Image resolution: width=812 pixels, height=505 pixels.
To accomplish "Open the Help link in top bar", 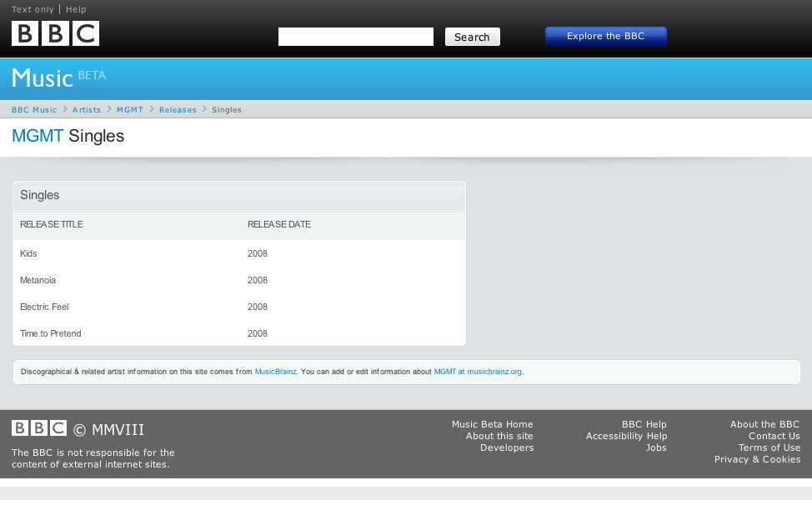I will click(76, 9).
